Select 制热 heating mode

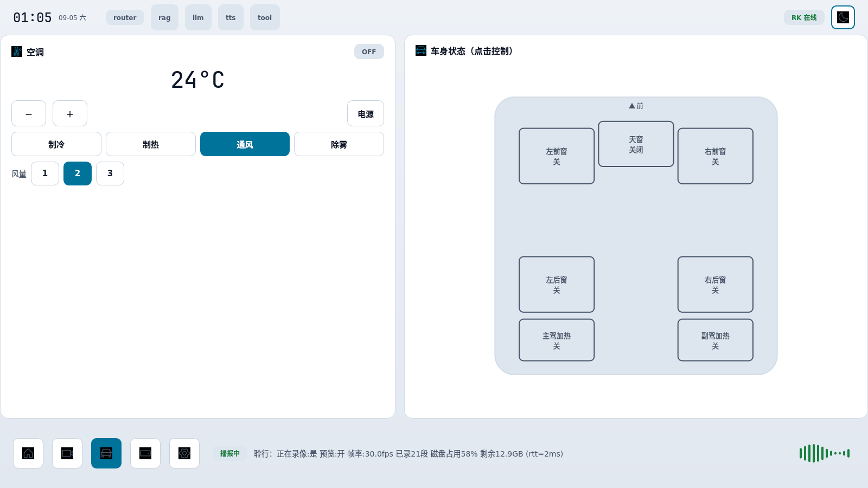pos(151,144)
